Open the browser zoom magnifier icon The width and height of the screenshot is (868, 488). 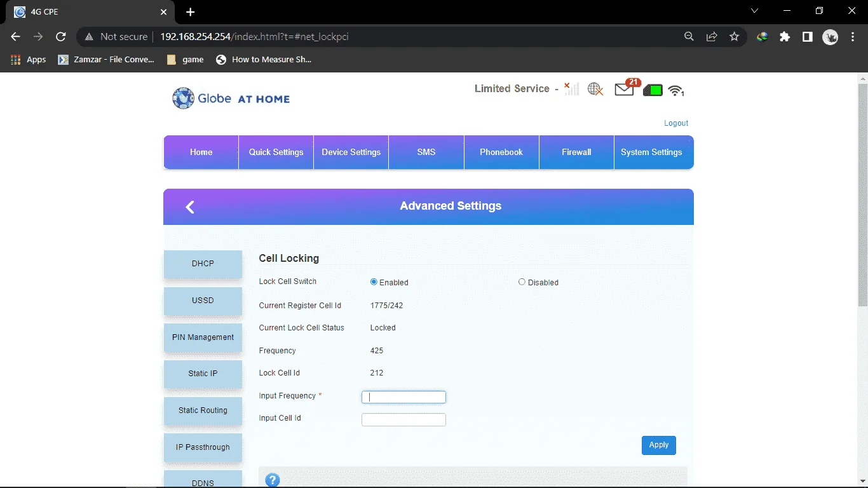[689, 37]
